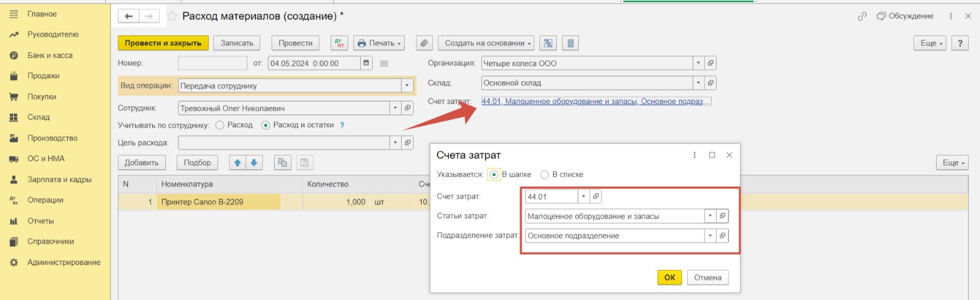Image resolution: width=980 pixels, height=300 pixels.
Task: Click the question mark help button
Action: (x=960, y=43)
